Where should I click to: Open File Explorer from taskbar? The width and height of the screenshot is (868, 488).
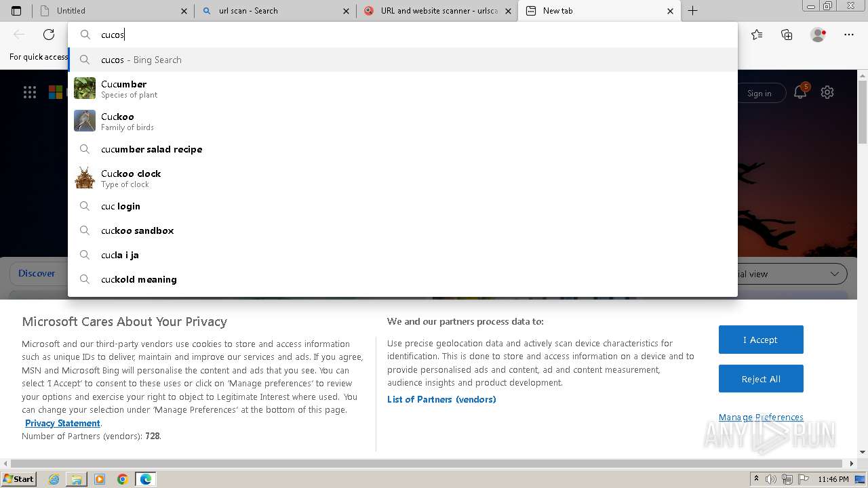pos(77,479)
